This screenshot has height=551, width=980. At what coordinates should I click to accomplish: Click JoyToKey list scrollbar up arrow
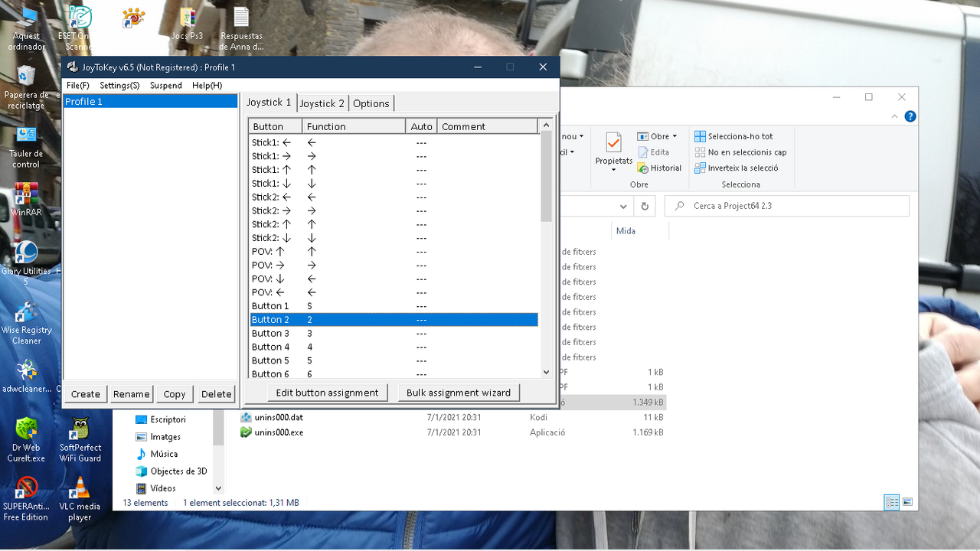tap(546, 126)
